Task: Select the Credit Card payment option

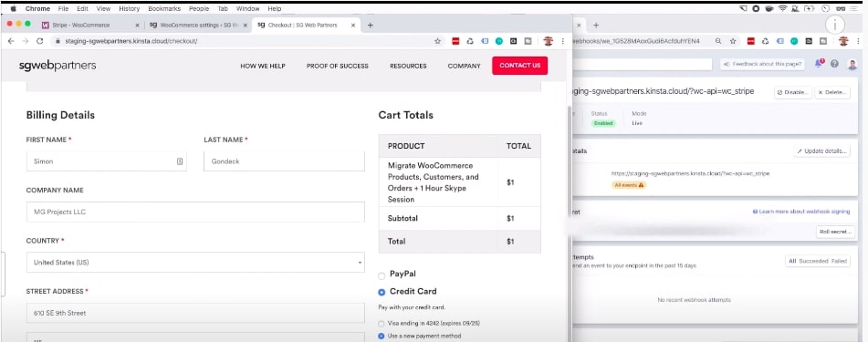Action: click(x=382, y=292)
